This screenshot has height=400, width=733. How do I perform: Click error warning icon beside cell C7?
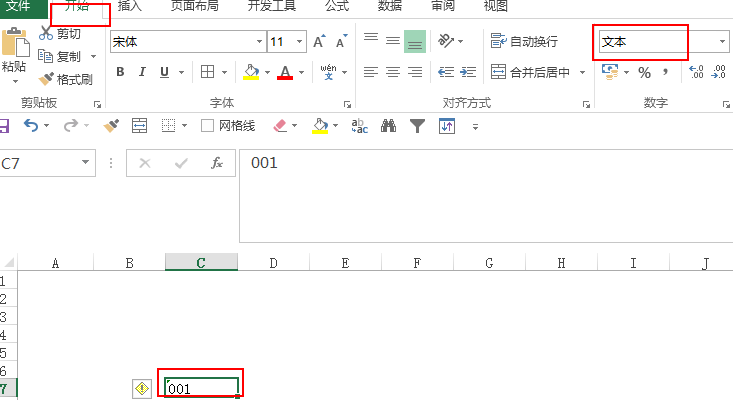[142, 389]
